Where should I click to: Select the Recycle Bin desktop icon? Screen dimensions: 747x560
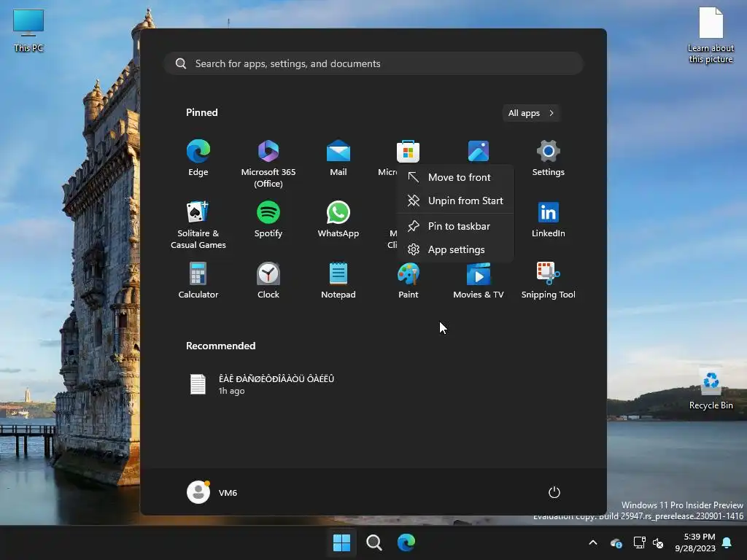click(x=711, y=389)
